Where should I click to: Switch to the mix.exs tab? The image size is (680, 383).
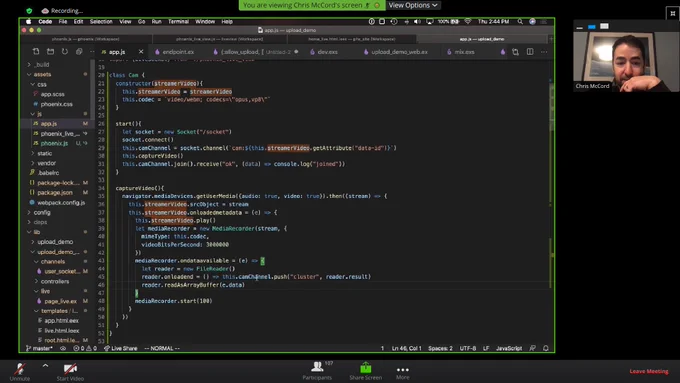464,52
